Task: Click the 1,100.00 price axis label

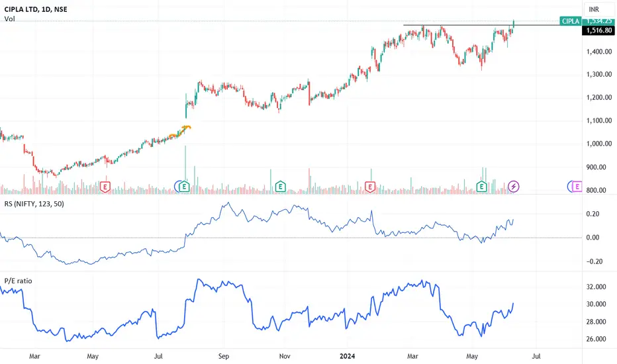Action: (x=599, y=121)
